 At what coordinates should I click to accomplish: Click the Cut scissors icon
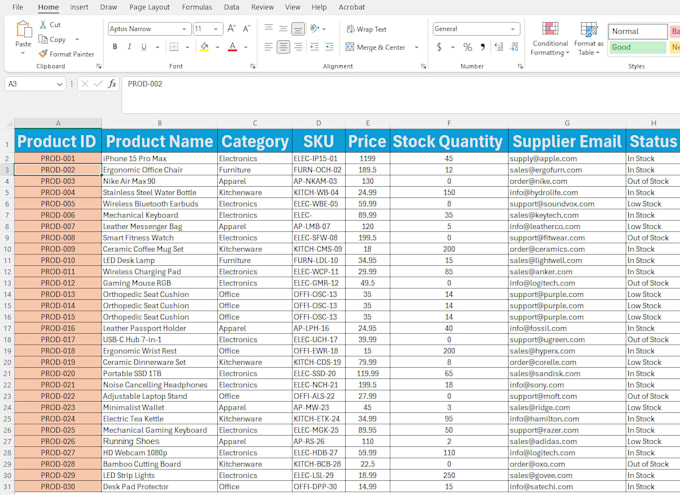point(43,25)
